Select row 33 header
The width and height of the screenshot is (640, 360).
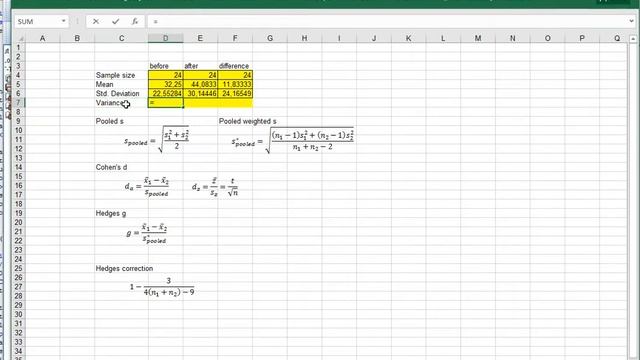point(18,342)
